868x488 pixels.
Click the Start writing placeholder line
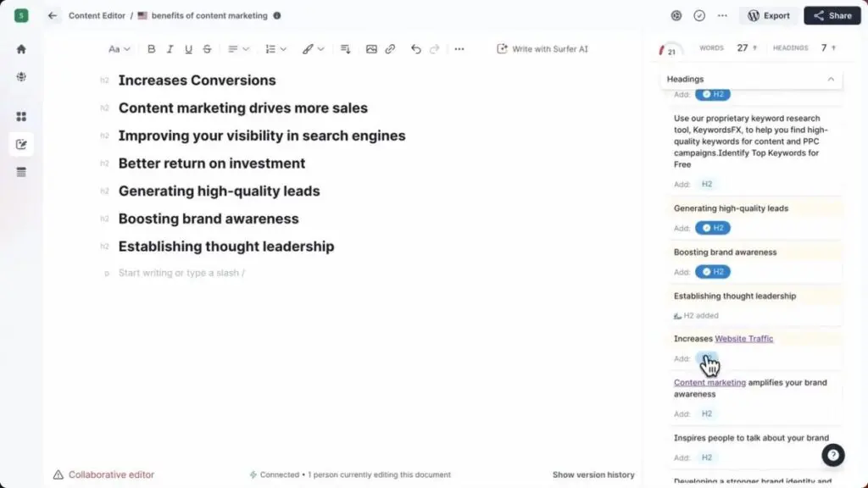point(181,273)
